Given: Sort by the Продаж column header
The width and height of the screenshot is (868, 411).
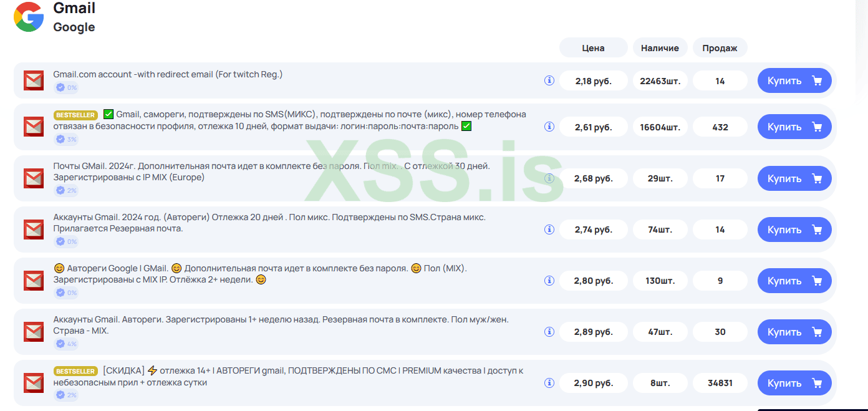Looking at the screenshot, I should (720, 48).
